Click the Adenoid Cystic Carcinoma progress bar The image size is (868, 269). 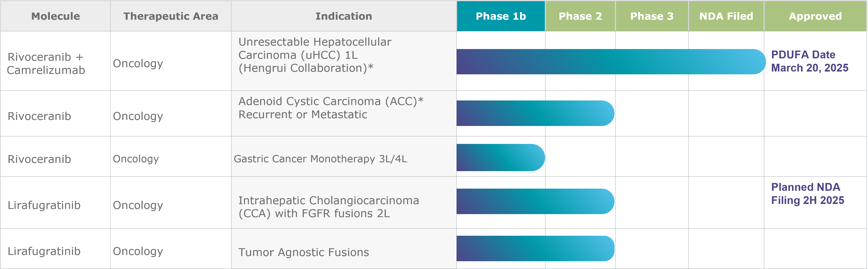coord(535,113)
